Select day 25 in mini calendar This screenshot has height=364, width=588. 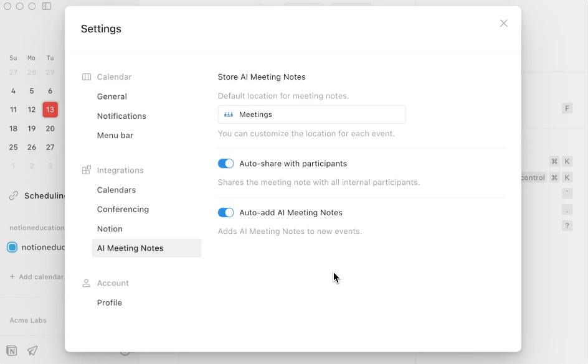pos(13,147)
